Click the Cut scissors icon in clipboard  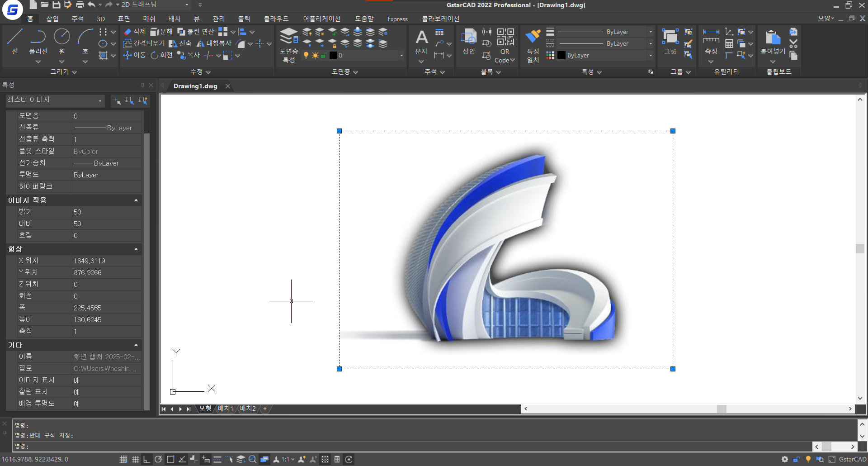pos(793,43)
